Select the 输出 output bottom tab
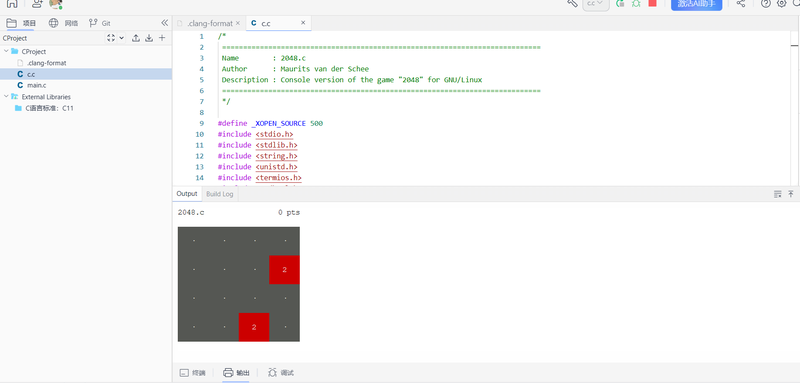Viewport: 800px width, 383px height. pos(236,373)
